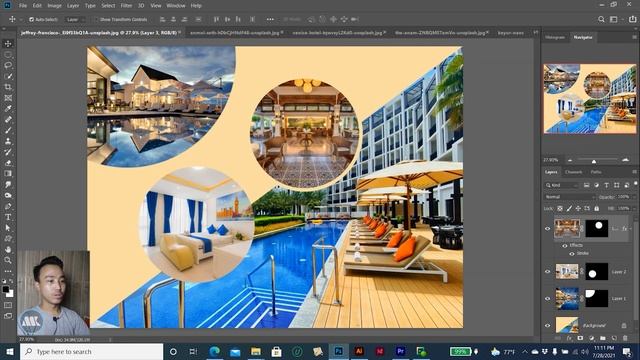The width and height of the screenshot is (640, 360).
Task: Open the Auto-Select Layer dropdown
Action: coord(75,19)
